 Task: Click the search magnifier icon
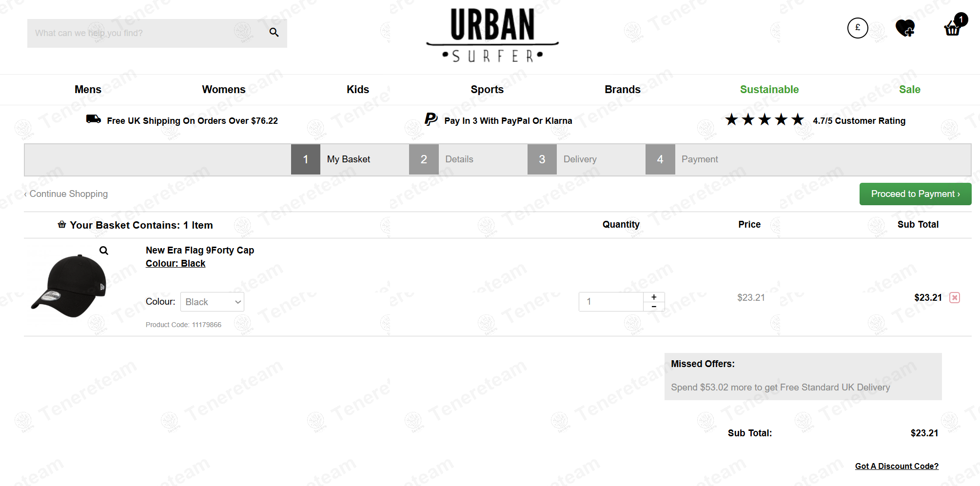274,33
